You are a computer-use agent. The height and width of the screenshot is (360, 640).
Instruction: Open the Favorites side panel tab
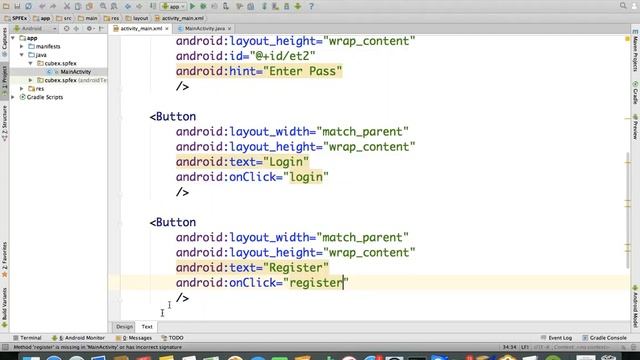(4, 260)
